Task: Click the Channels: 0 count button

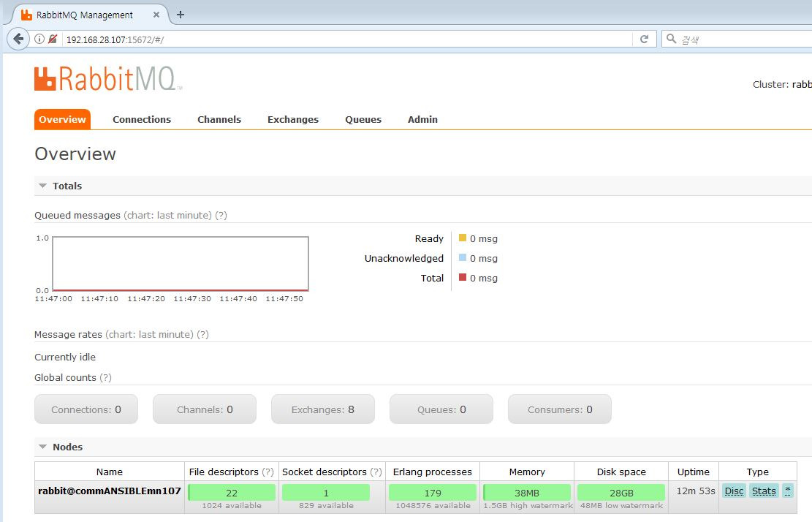Action: (x=205, y=409)
